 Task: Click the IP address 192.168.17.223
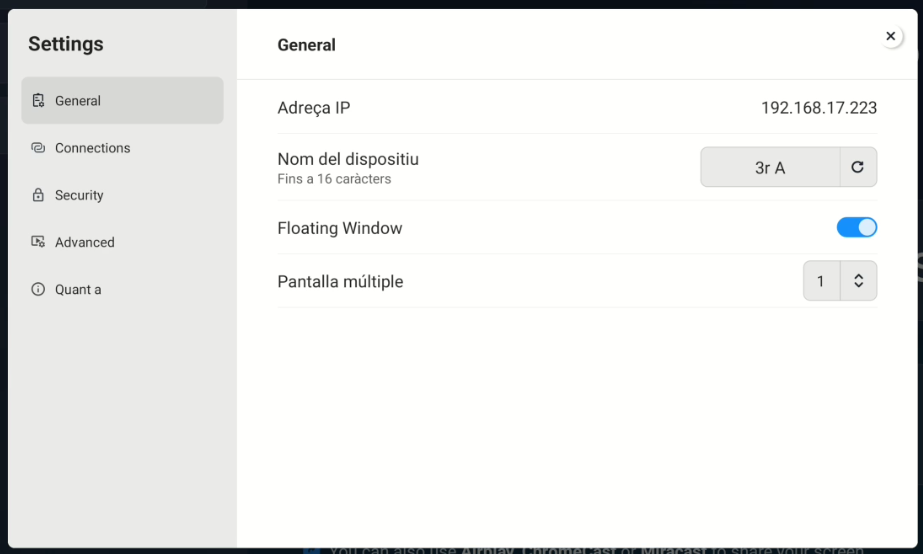[819, 108]
